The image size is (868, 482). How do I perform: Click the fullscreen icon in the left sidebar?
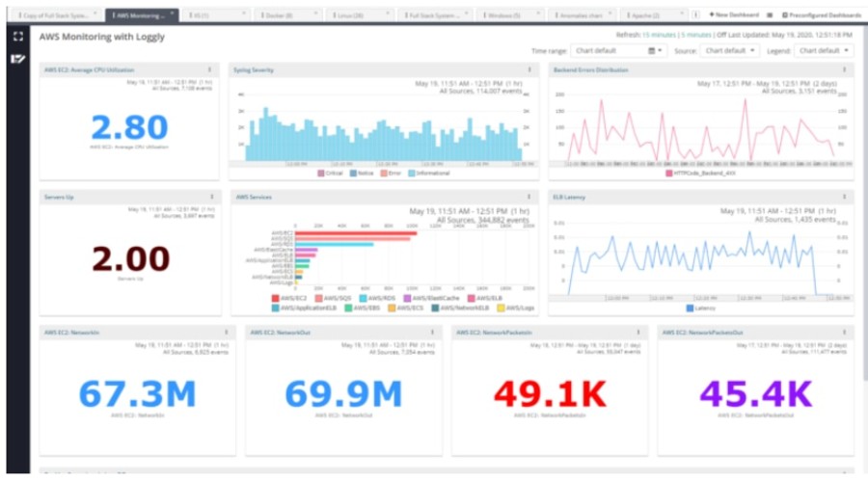[18, 37]
